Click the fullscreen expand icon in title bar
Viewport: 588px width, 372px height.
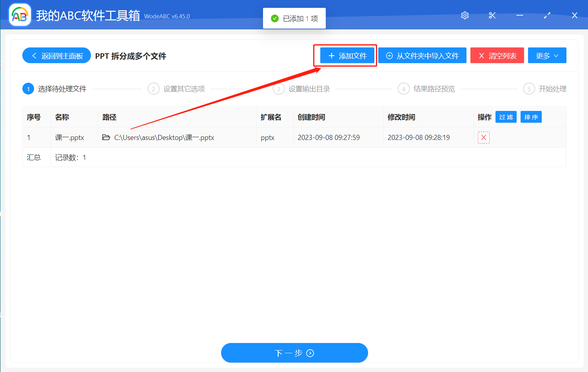547,15
